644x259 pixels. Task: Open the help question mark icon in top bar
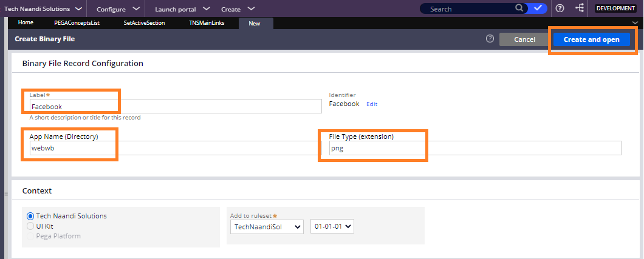(x=560, y=8)
